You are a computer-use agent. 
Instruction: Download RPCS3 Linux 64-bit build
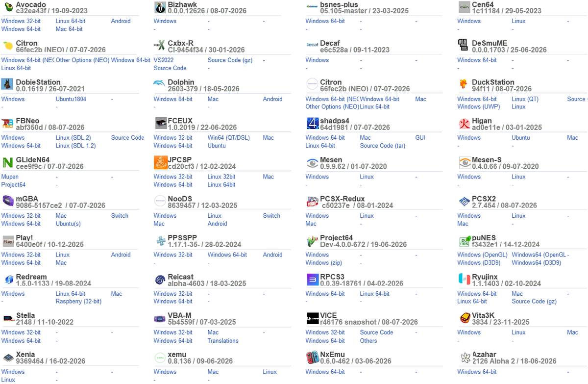(374, 294)
